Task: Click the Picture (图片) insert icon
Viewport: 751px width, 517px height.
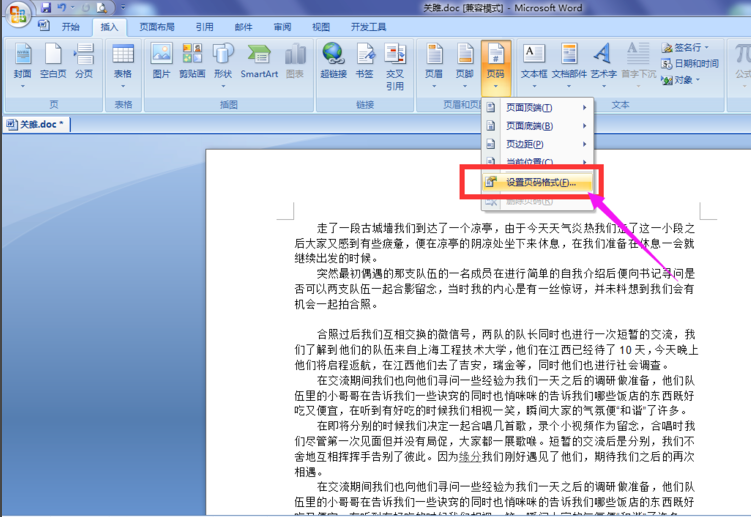Action: click(x=161, y=61)
